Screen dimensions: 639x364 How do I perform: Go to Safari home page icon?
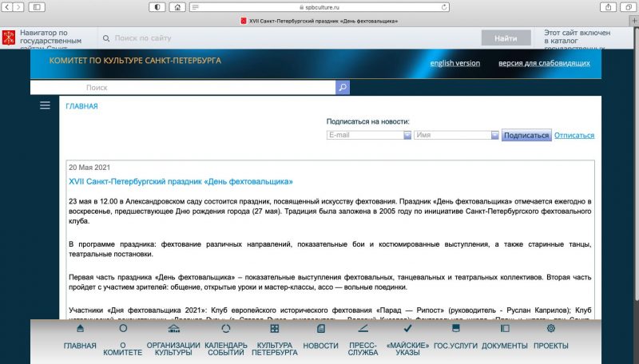point(177,7)
